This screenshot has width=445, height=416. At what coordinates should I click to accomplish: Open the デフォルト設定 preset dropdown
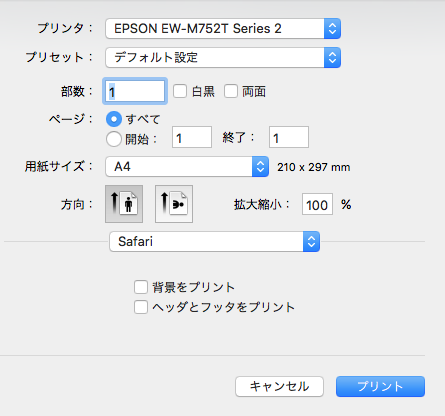223,58
